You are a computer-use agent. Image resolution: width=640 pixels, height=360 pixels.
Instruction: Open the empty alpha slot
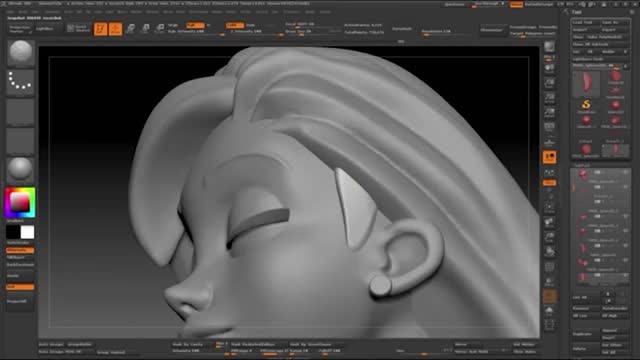[20, 111]
